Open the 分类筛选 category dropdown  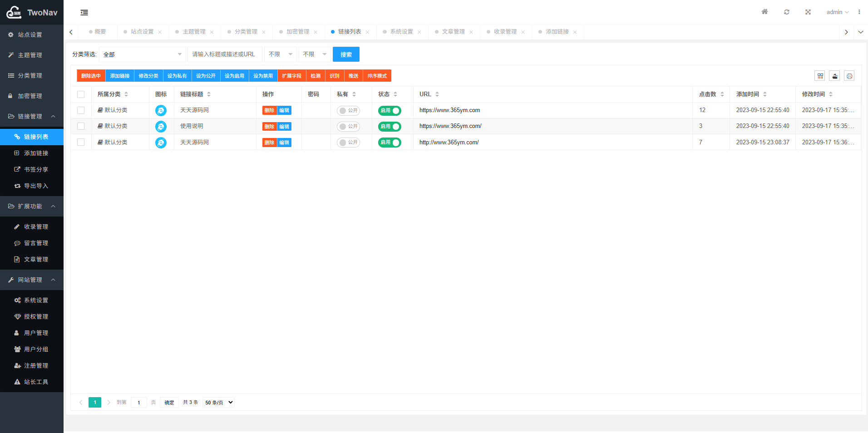pyautogui.click(x=142, y=54)
